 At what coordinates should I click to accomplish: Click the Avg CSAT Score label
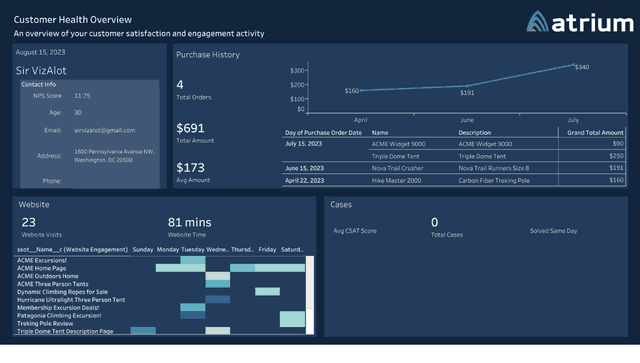click(355, 231)
